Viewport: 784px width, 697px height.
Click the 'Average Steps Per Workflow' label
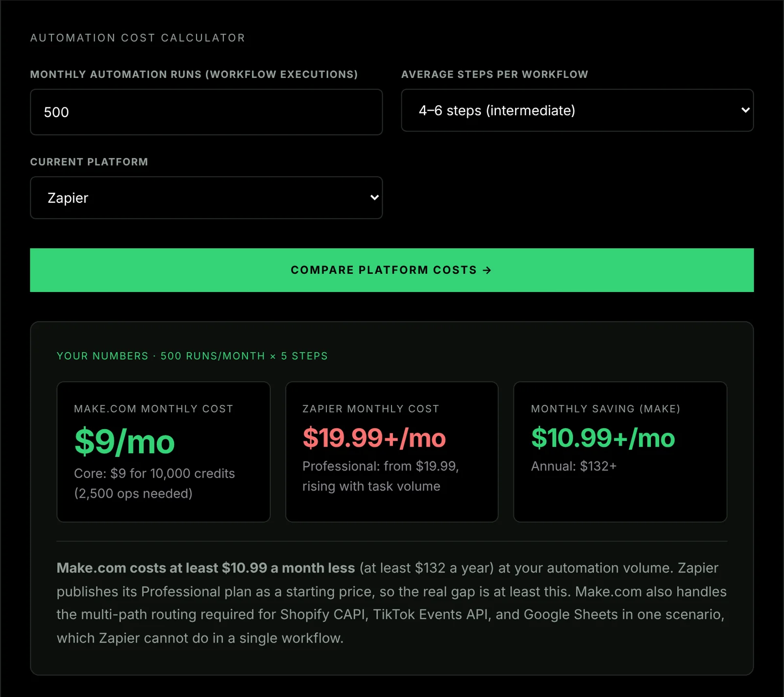tap(495, 74)
